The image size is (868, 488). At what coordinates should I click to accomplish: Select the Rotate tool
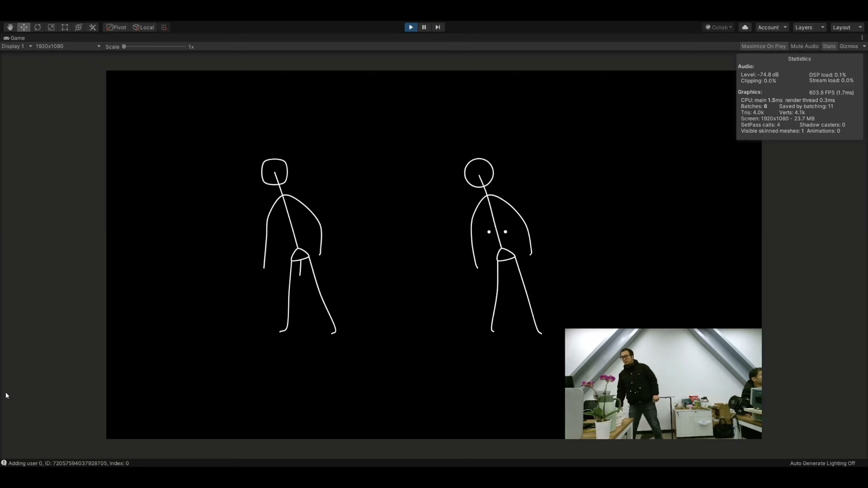tap(38, 27)
